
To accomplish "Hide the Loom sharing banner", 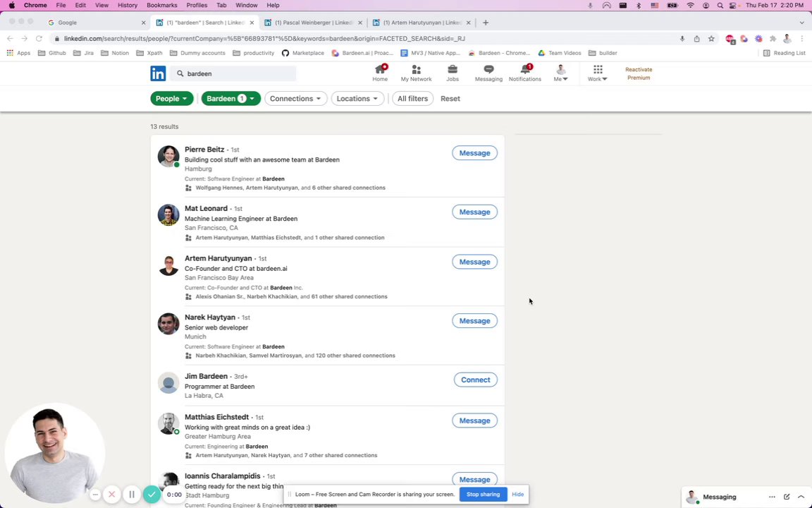I will point(518,495).
